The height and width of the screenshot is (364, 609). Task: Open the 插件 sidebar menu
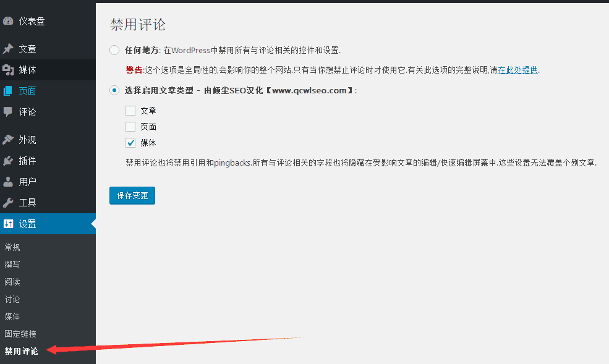pos(48,161)
